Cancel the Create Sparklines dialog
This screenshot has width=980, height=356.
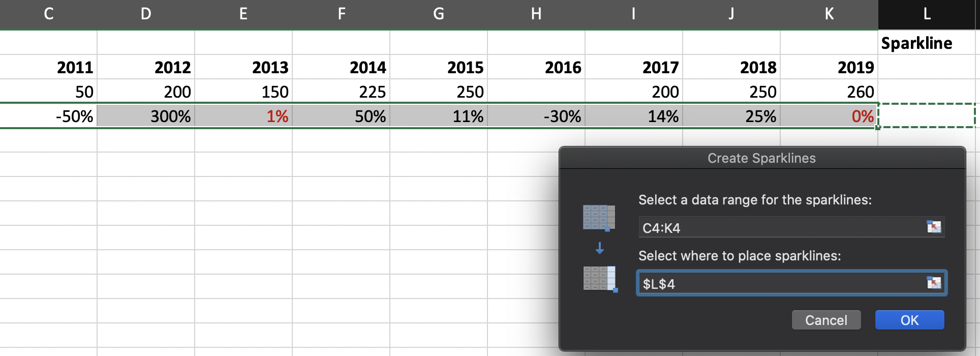(826, 320)
